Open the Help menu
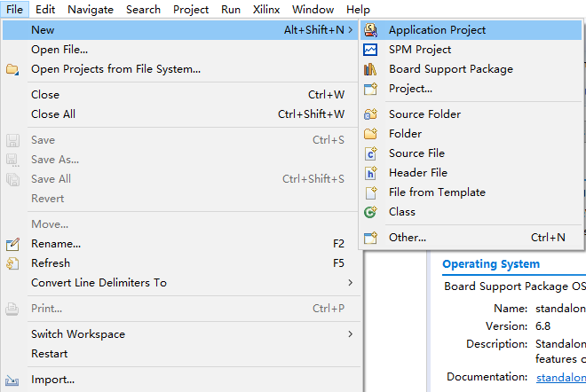The width and height of the screenshot is (586, 392). pos(358,10)
